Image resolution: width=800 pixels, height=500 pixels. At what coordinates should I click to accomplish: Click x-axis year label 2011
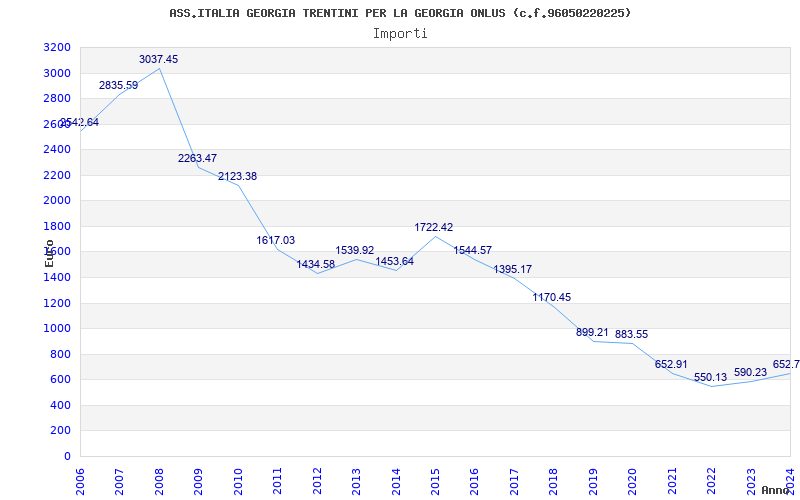277,482
